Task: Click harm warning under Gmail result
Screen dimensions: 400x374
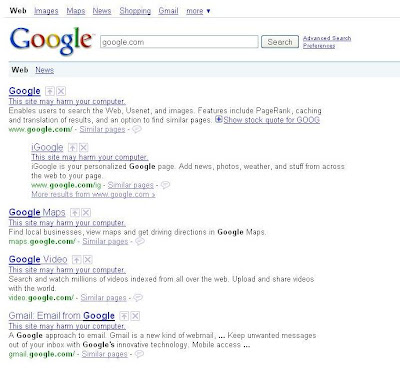Action: tap(67, 326)
